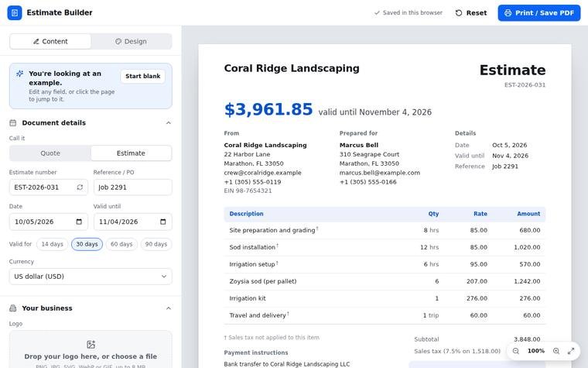Click EIN 98-7654321 in From section
The image size is (588, 368).
click(248, 191)
